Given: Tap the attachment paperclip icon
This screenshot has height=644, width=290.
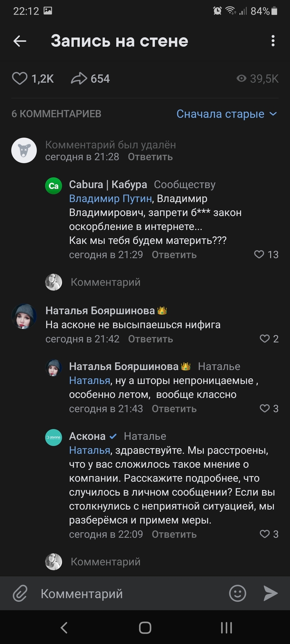Looking at the screenshot, I should pos(19,594).
